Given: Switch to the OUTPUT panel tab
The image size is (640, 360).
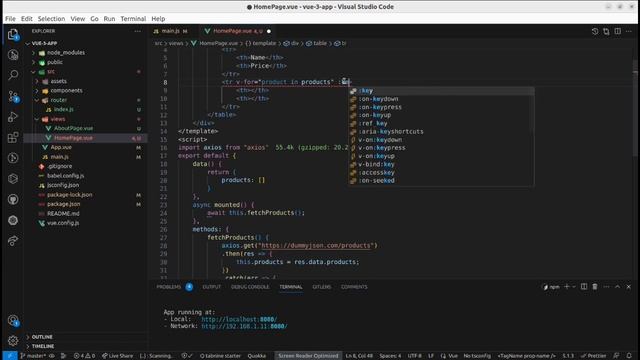Looking at the screenshot, I should [211, 287].
